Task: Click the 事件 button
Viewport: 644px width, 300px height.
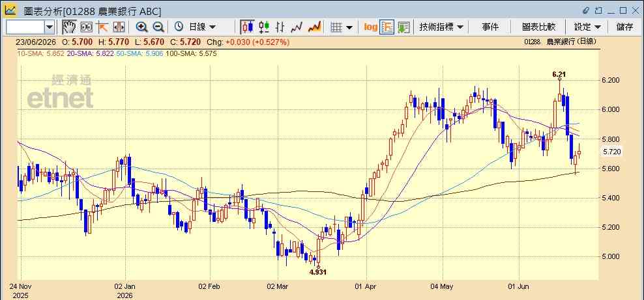Action: coord(490,27)
